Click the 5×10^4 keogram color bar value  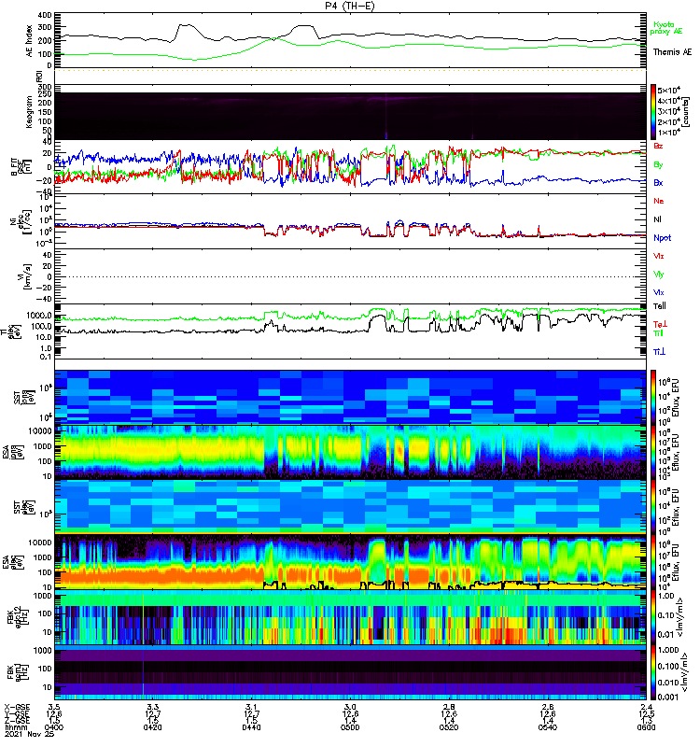[x=669, y=90]
